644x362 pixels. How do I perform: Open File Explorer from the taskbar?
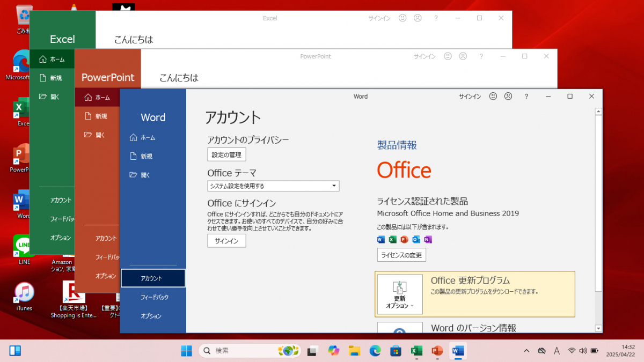354,351
